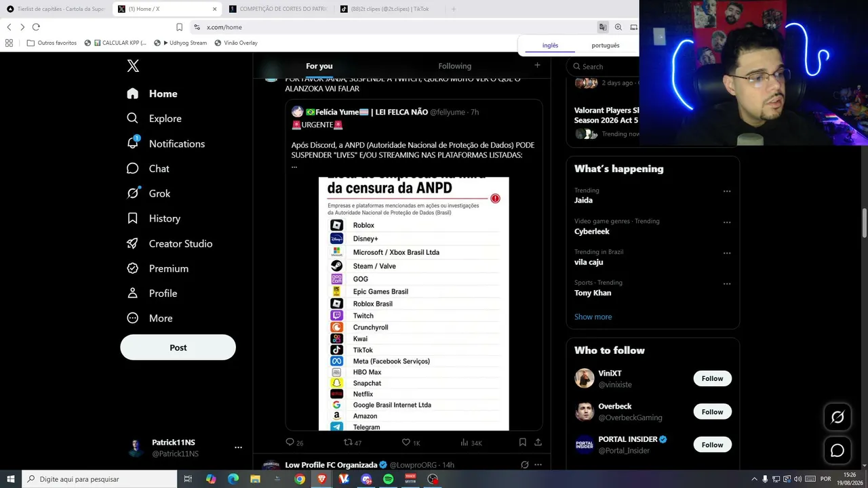Go to Home in the sidebar

coord(153,94)
